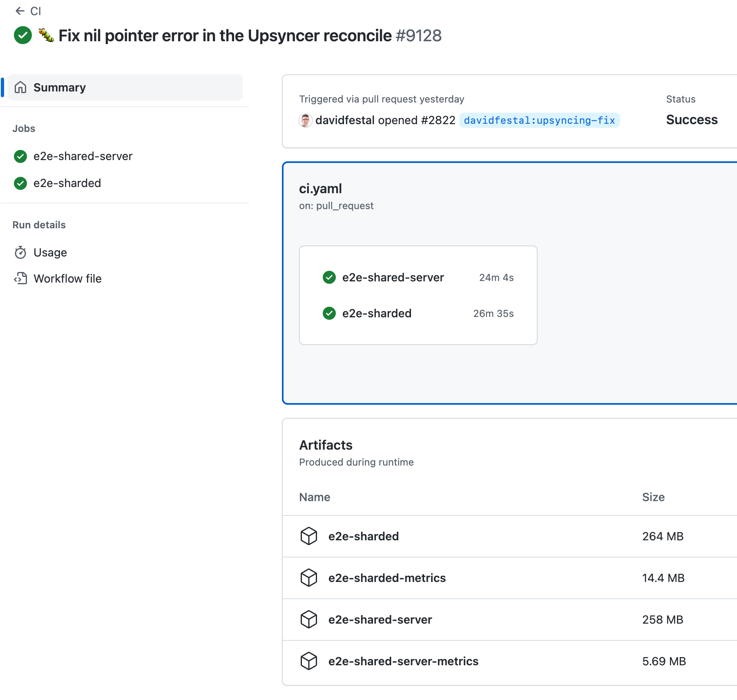Open pull request #2822
Screen dimensions: 737x700
click(439, 120)
